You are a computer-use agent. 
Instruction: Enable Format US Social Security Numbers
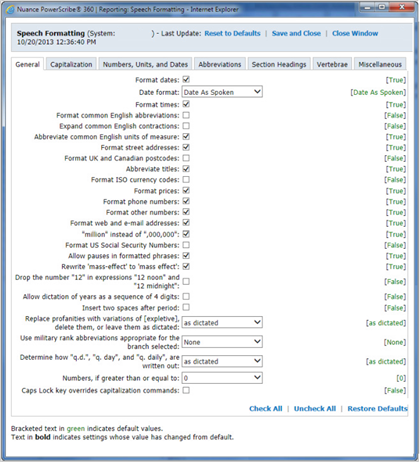[186, 245]
